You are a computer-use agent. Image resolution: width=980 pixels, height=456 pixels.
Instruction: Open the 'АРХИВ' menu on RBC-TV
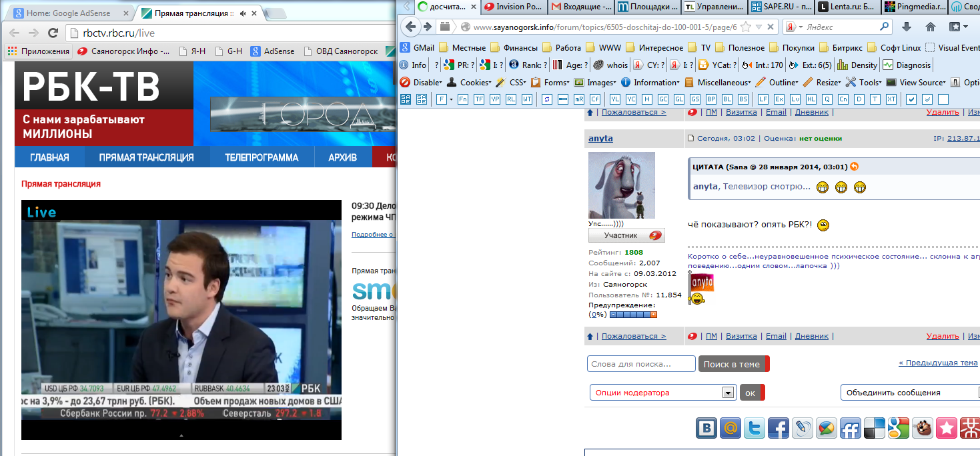(x=343, y=157)
